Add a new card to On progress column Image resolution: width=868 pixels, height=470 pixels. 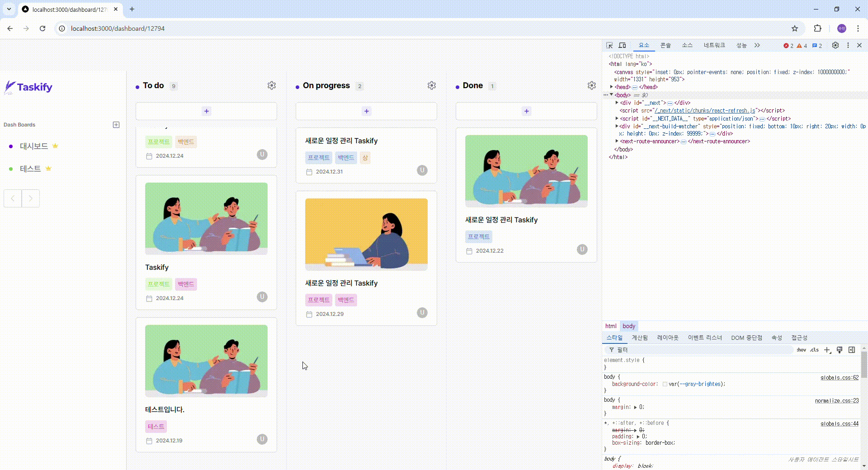pos(367,111)
